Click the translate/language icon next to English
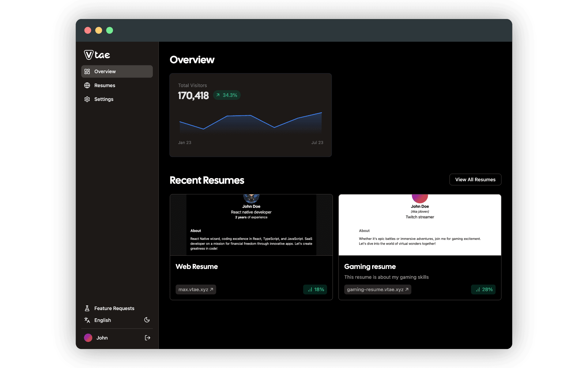Image resolution: width=588 pixels, height=368 pixels. pyautogui.click(x=87, y=320)
